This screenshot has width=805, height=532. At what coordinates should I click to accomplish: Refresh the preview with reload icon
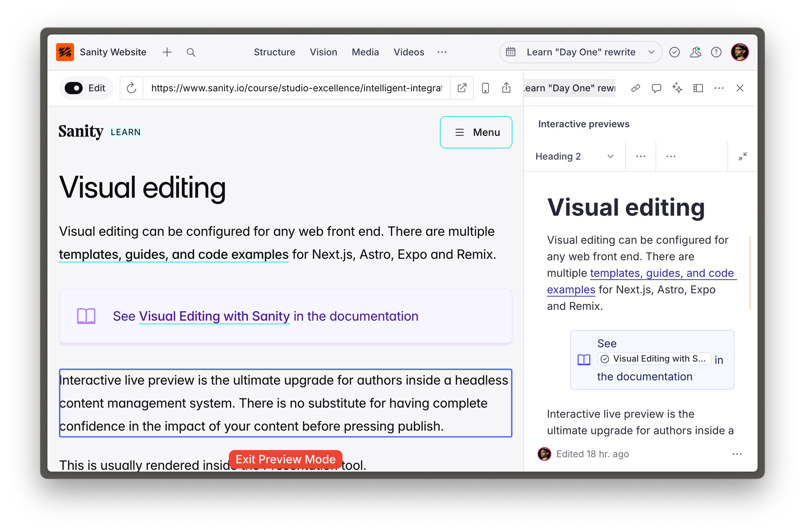click(x=132, y=88)
